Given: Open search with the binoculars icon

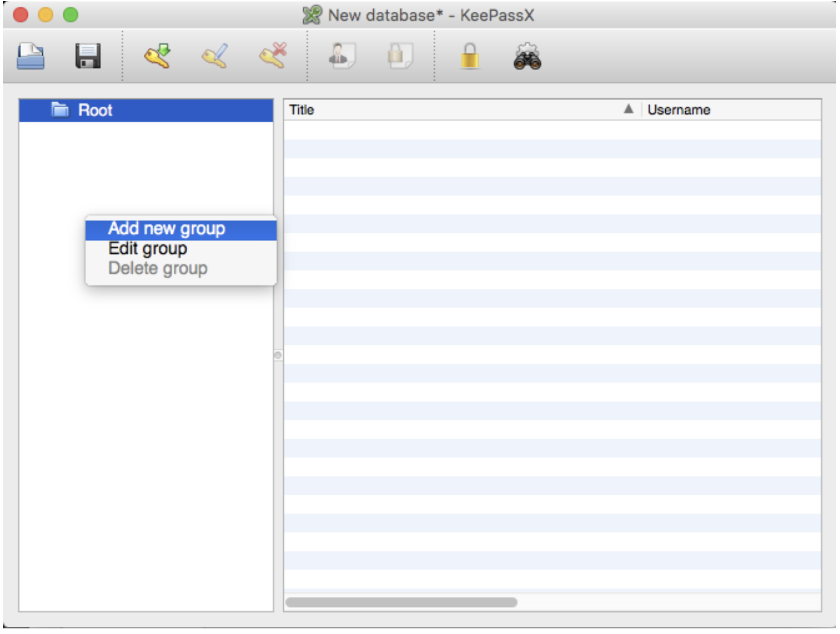Looking at the screenshot, I should pyautogui.click(x=527, y=57).
